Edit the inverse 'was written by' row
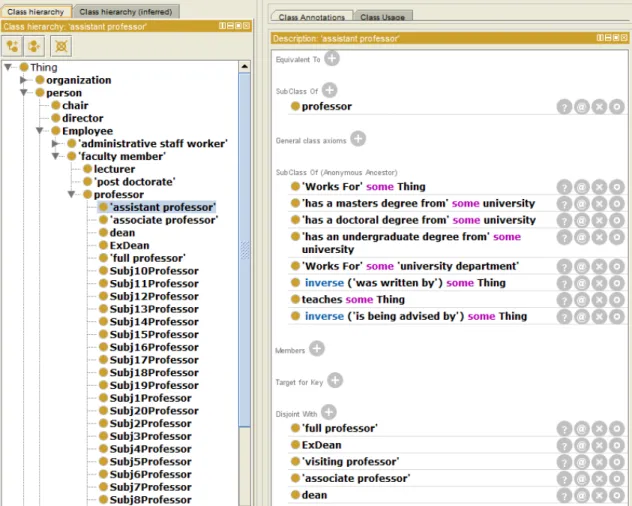This screenshot has width=632, height=506. pyautogui.click(x=617, y=283)
